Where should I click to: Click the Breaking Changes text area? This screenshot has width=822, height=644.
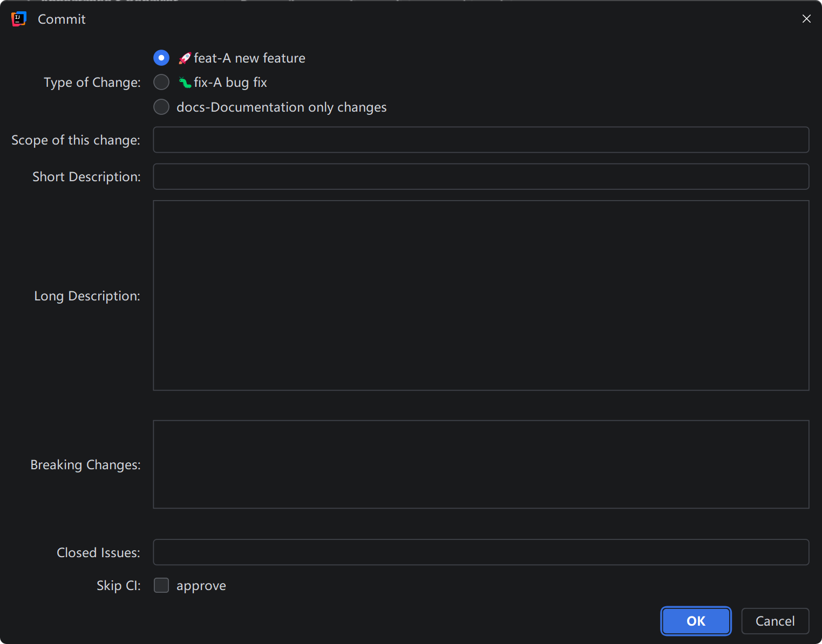click(480, 464)
